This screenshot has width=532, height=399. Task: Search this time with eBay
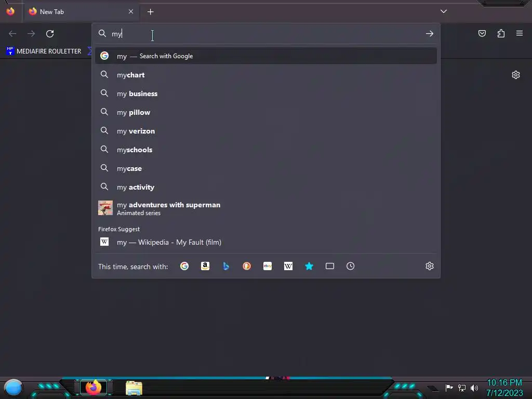click(x=268, y=266)
